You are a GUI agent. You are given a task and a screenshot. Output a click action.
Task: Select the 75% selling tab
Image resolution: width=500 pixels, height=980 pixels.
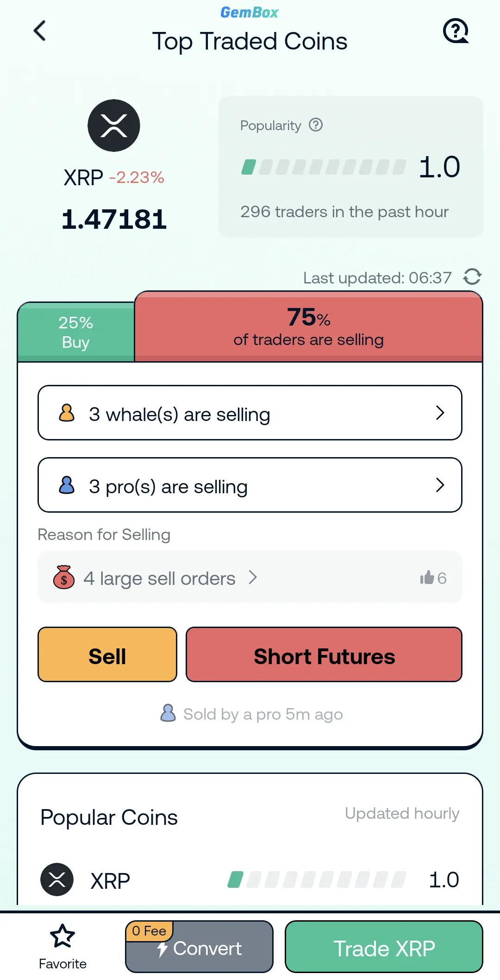point(308,327)
